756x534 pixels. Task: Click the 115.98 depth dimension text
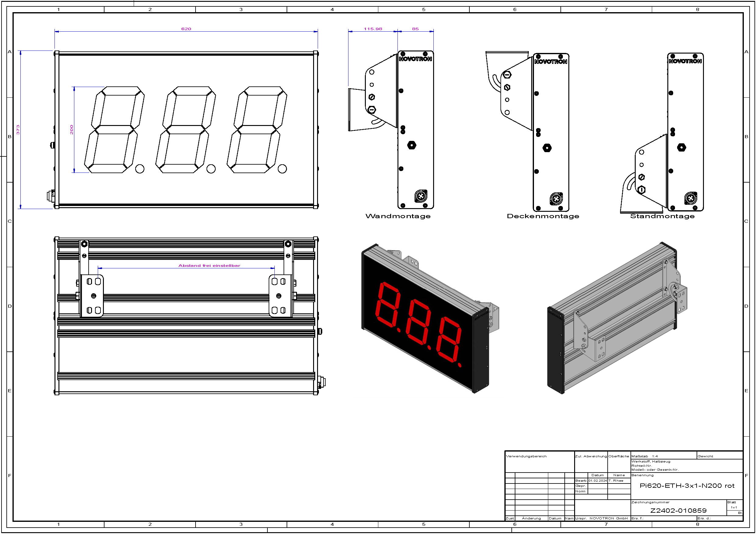373,29
